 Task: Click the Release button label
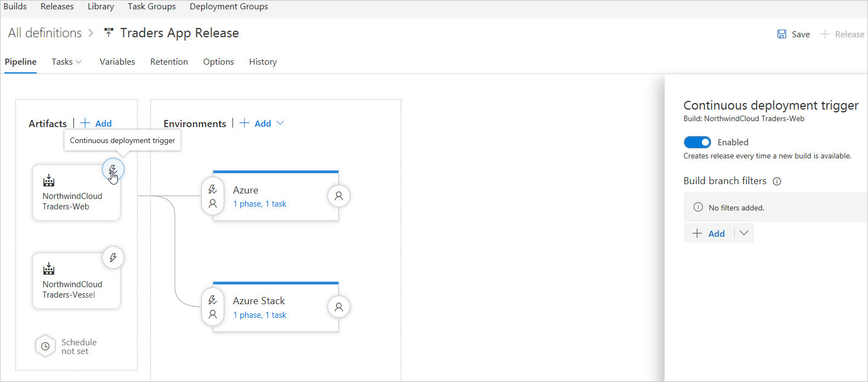849,34
